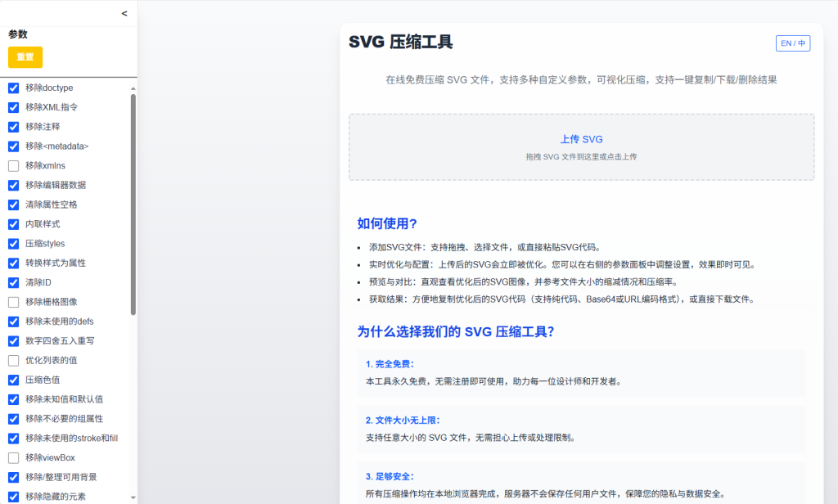Uncheck 移除编辑器数据
Screen dimensions: 838x504
click(x=11, y=185)
